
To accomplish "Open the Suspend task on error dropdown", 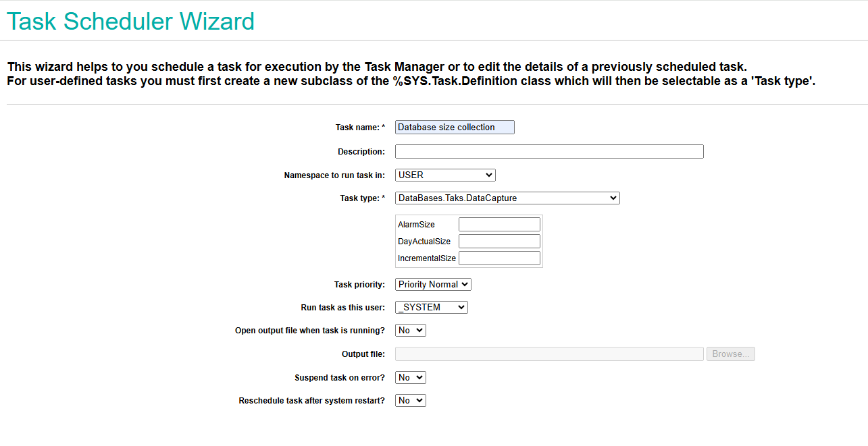I will [410, 378].
